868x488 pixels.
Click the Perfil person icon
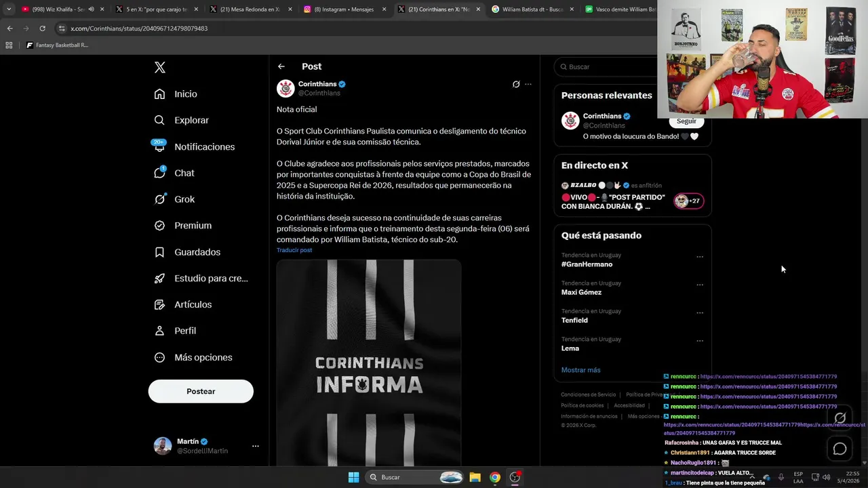coord(159,331)
